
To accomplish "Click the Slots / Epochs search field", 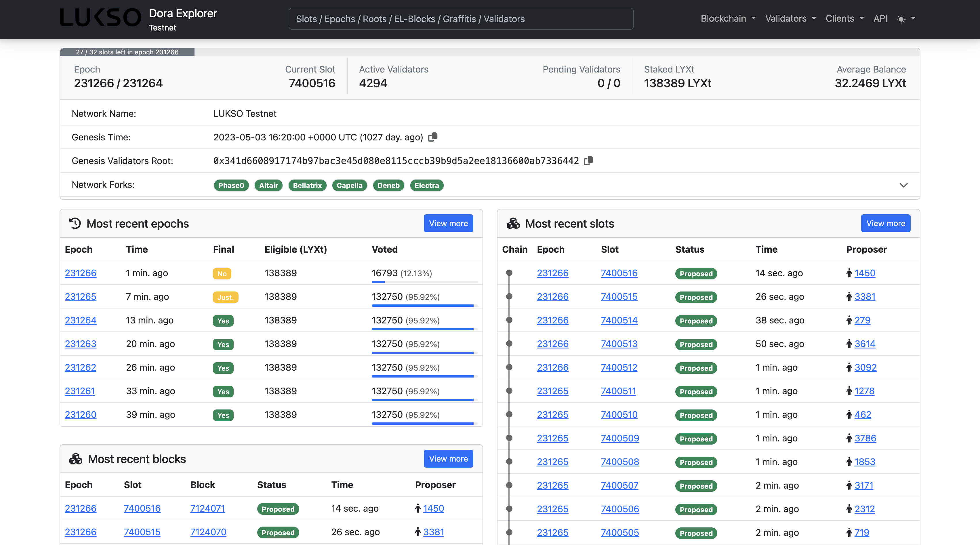I will tap(461, 19).
